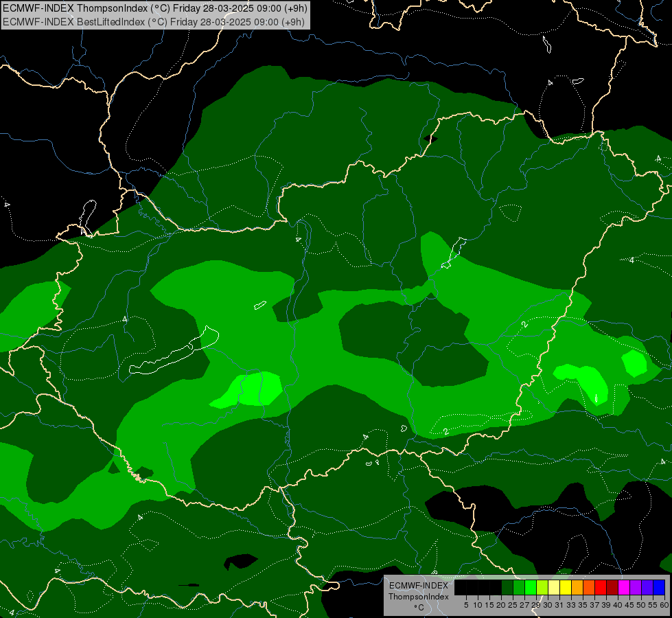Click legend tick value 40
Image resolution: width=672 pixels, height=618 pixels.
pyautogui.click(x=618, y=605)
